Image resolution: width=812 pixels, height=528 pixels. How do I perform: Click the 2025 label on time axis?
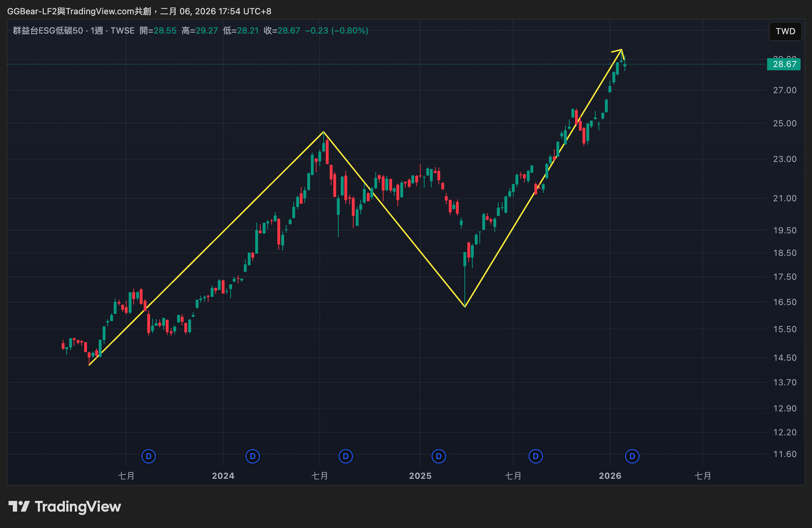coord(420,476)
